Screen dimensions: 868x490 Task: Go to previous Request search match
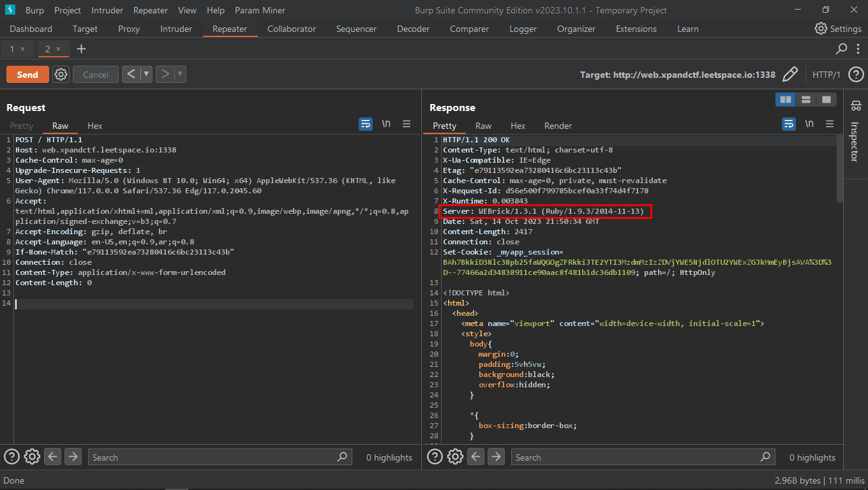tap(52, 457)
